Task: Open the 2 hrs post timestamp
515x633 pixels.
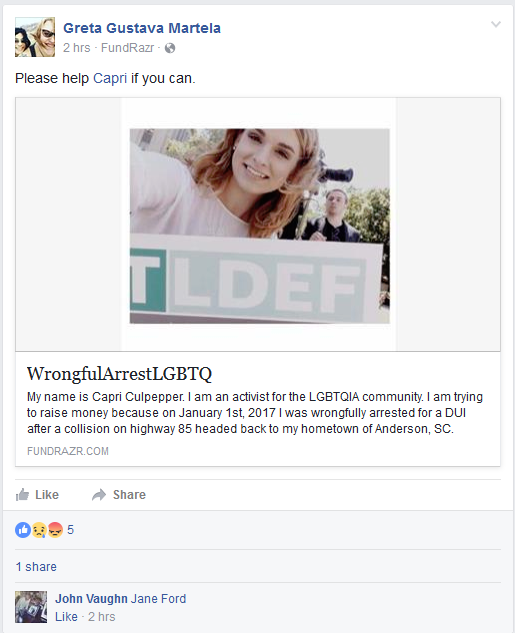Action: pos(77,48)
